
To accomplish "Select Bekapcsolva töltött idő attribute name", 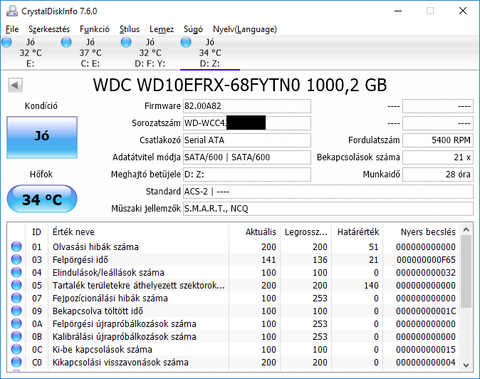I will tap(98, 311).
